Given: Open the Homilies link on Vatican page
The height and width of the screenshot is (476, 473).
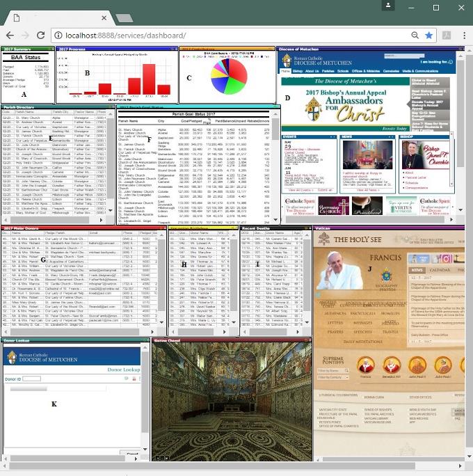Looking at the screenshot, I should [x=390, y=313].
